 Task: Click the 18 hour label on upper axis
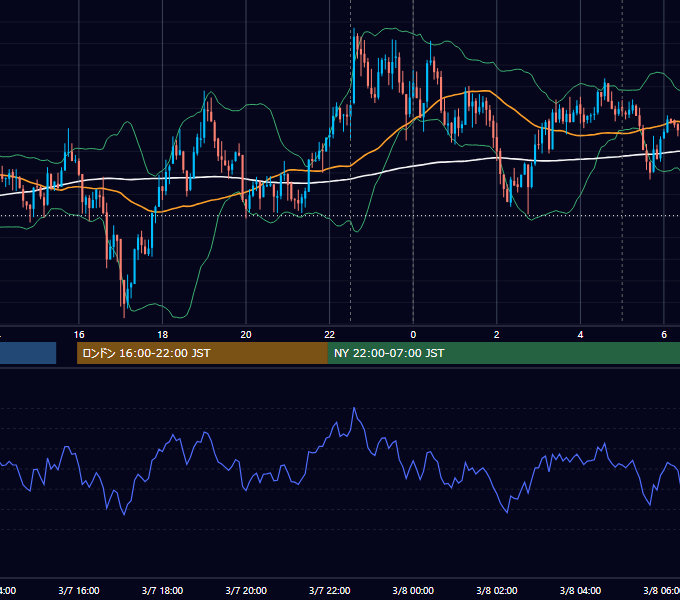click(163, 335)
